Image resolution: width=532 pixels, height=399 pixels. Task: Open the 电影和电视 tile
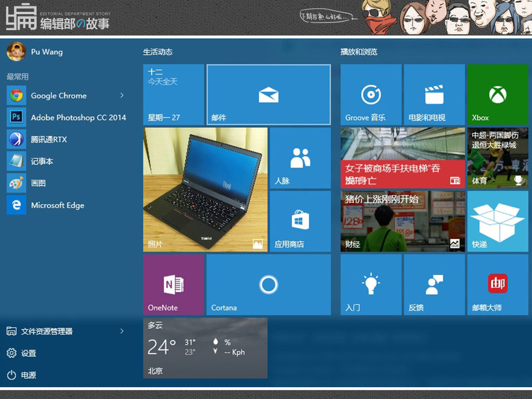(x=434, y=95)
